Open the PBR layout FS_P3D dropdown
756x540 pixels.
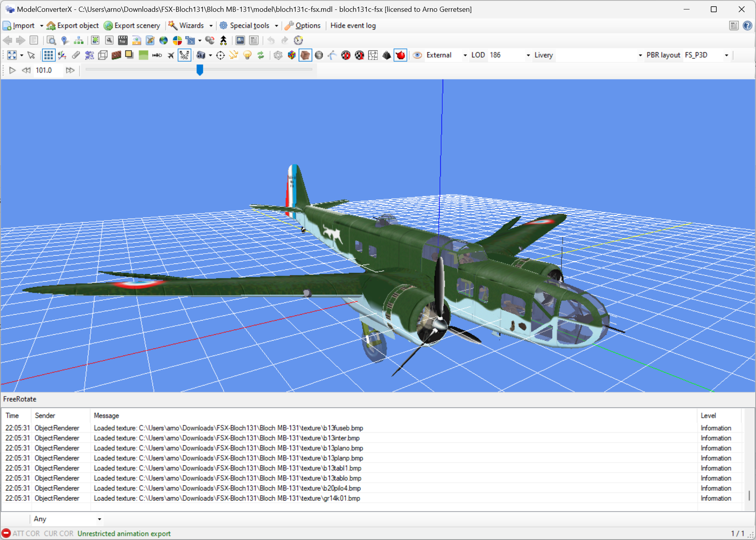pyautogui.click(x=727, y=55)
